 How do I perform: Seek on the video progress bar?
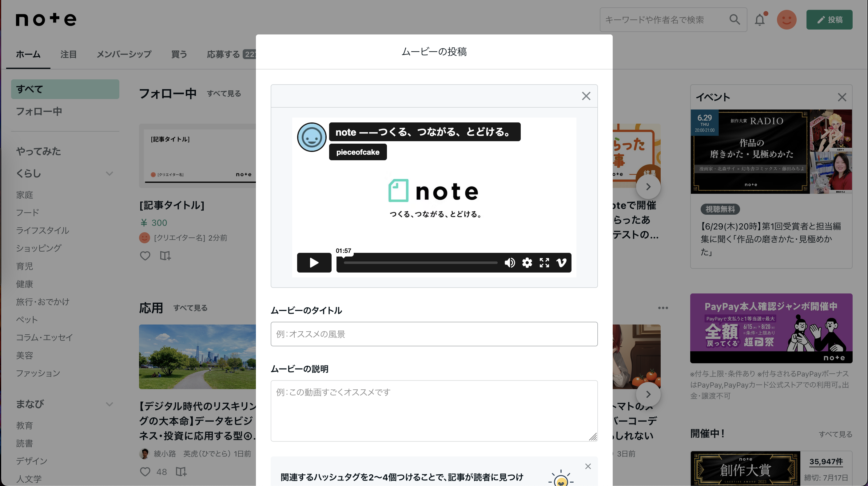tap(420, 263)
